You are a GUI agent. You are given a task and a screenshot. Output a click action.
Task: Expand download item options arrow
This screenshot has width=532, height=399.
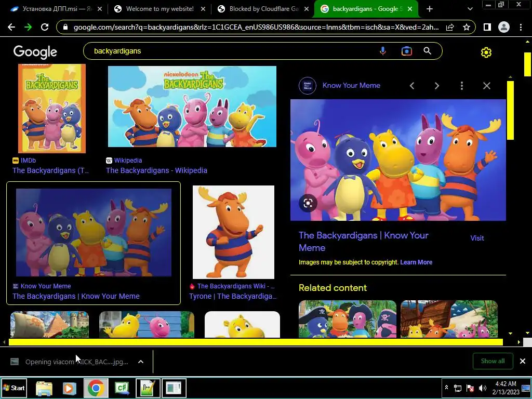point(141,362)
